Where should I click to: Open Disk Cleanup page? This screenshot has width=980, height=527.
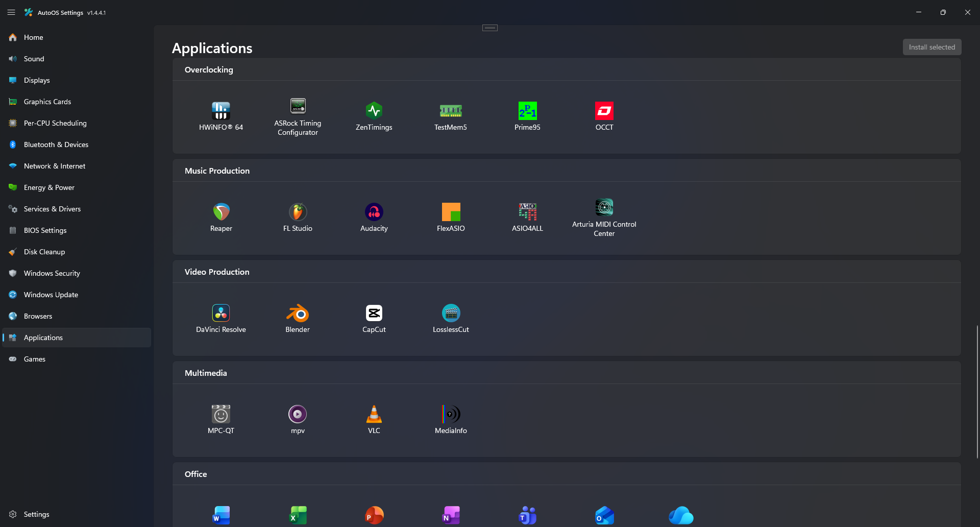point(77,252)
